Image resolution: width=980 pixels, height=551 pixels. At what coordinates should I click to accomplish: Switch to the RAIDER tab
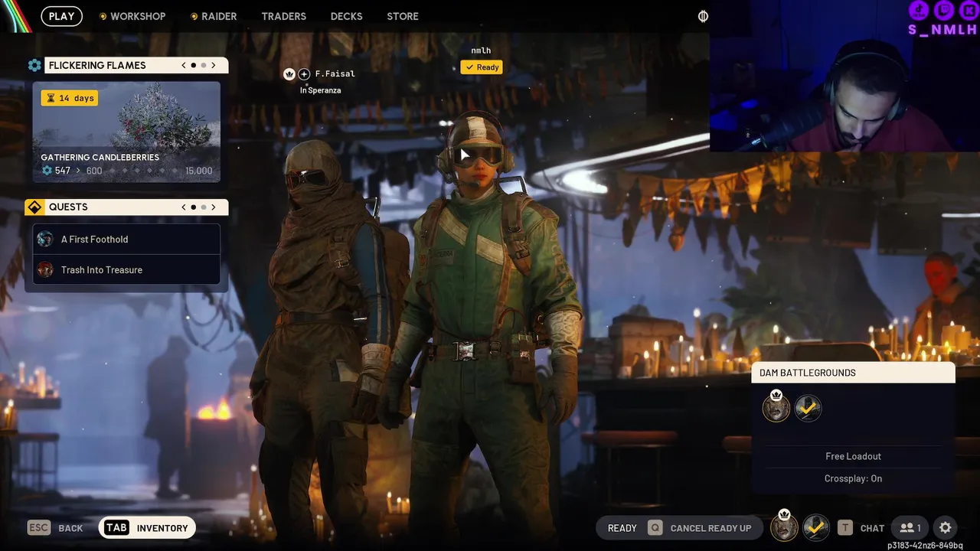[x=213, y=16]
